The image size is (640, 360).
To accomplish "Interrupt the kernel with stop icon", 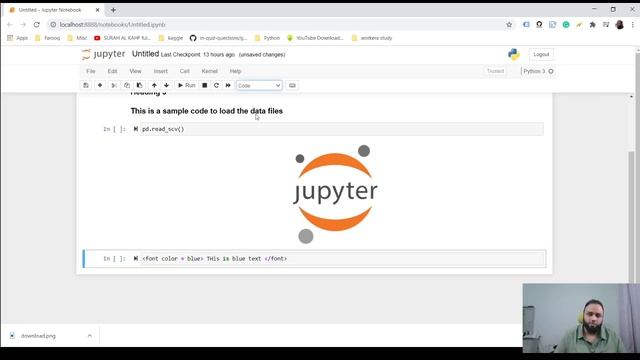I will (204, 85).
